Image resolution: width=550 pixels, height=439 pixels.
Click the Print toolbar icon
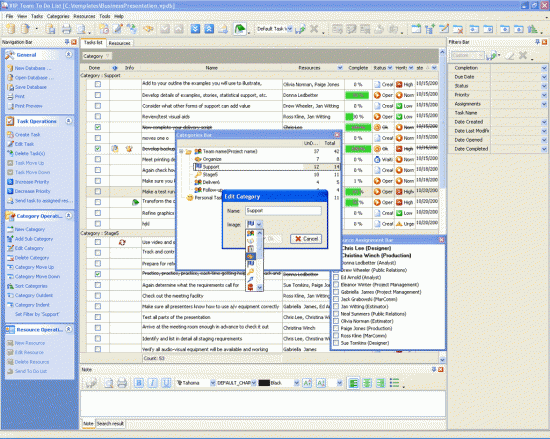[x=66, y=29]
